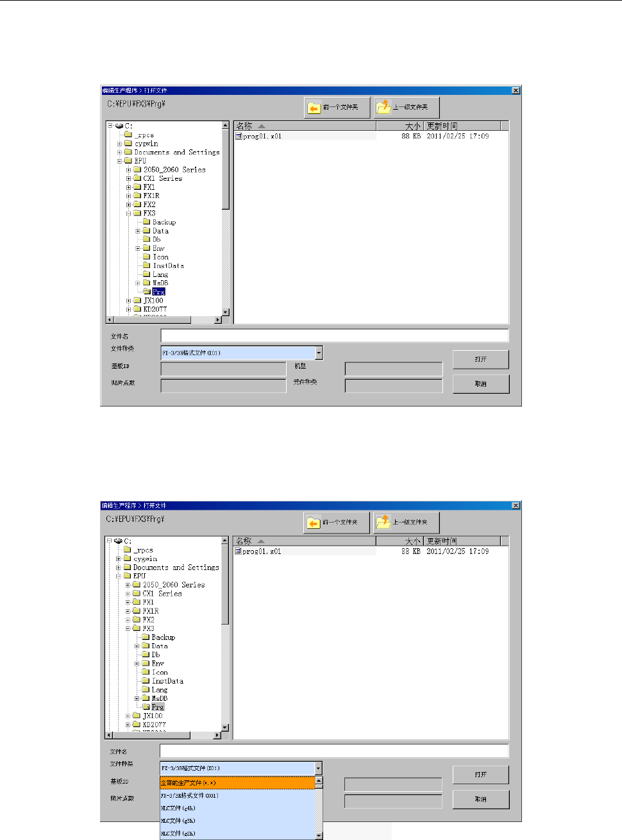The height and width of the screenshot is (840, 622).
Task: Click 上一级文件夹 up-folder button in lower dialog
Action: [x=407, y=523]
